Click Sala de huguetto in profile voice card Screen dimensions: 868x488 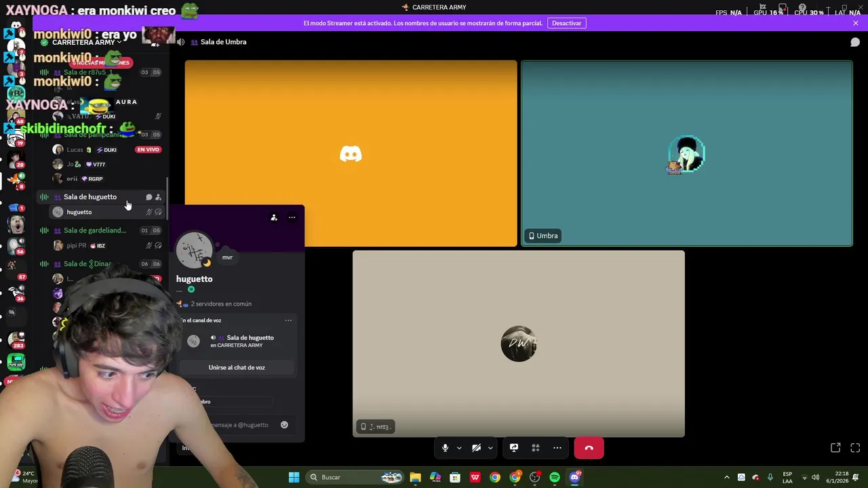(250, 338)
